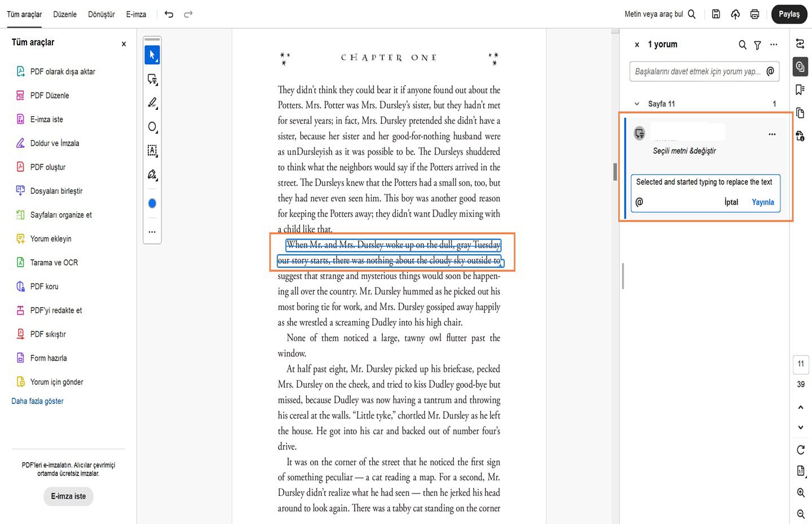Select the arrow selection tool
This screenshot has height=524, width=812.
pos(152,55)
